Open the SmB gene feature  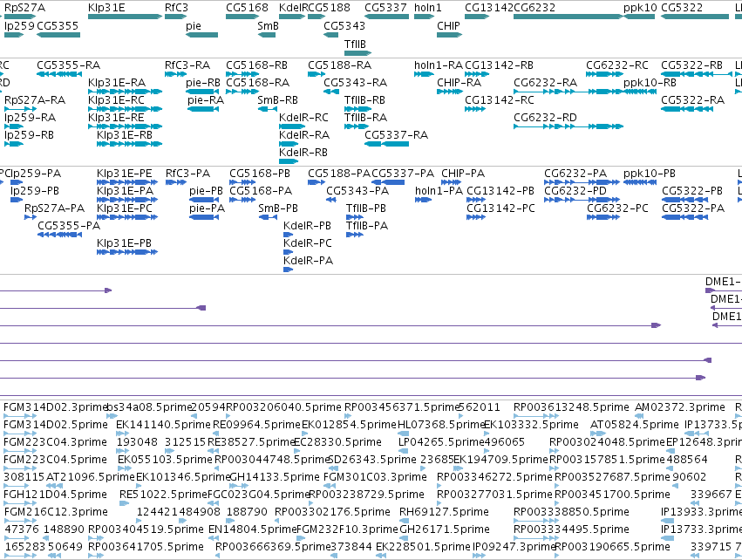click(x=267, y=35)
